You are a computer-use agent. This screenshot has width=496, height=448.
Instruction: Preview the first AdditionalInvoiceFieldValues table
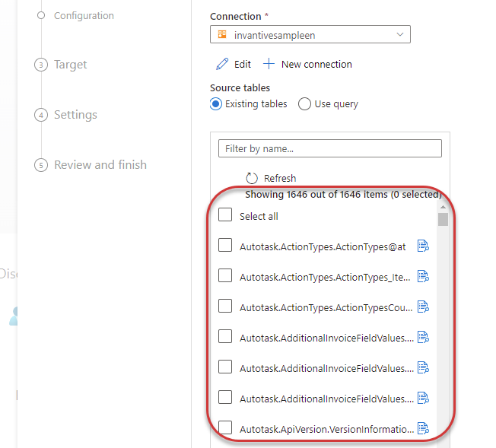point(423,337)
